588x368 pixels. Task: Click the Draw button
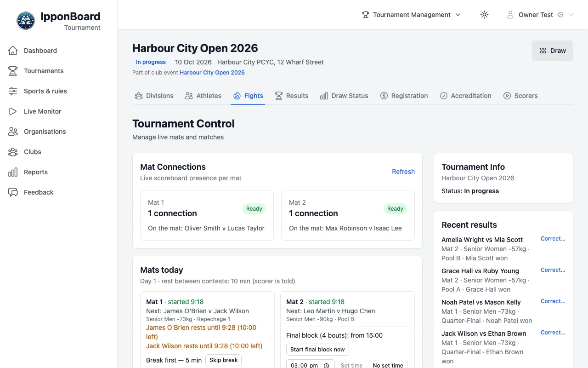pos(553,51)
